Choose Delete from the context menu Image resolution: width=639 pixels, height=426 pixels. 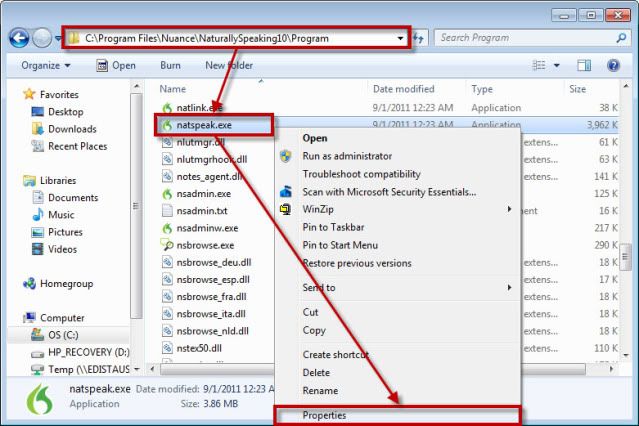[x=316, y=373]
